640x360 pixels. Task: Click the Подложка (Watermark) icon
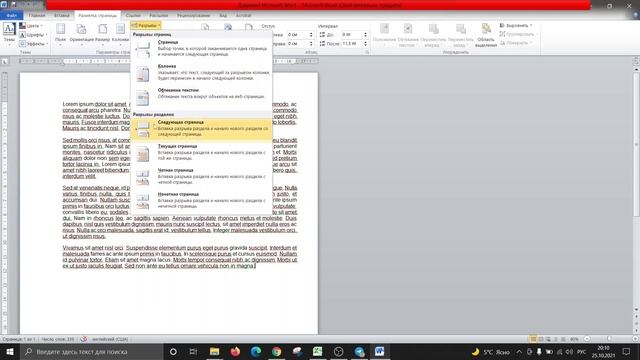click(x=205, y=27)
